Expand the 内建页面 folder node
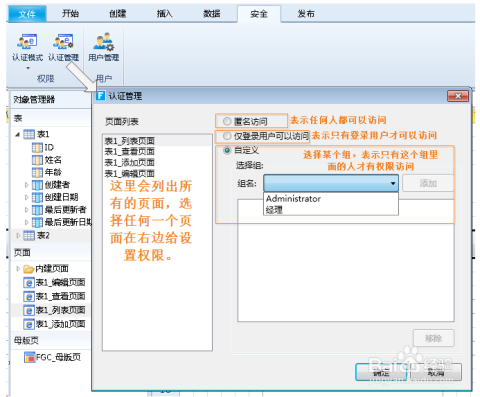 18,269
